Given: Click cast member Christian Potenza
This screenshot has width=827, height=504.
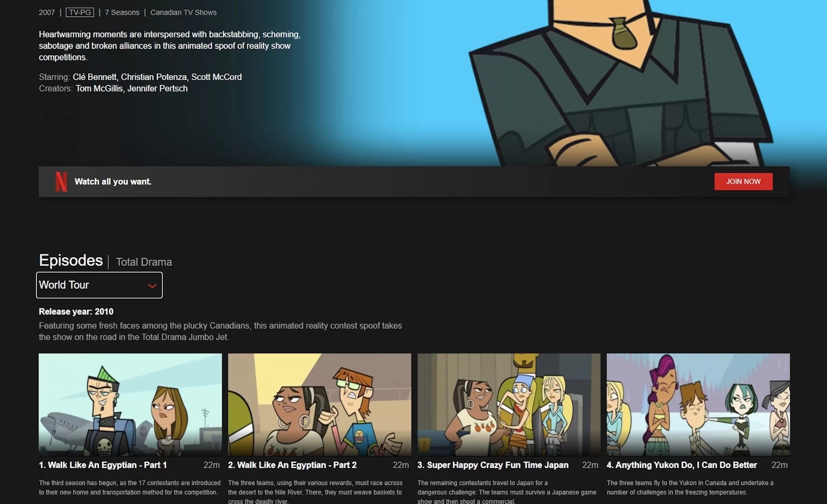Looking at the screenshot, I should coord(154,77).
